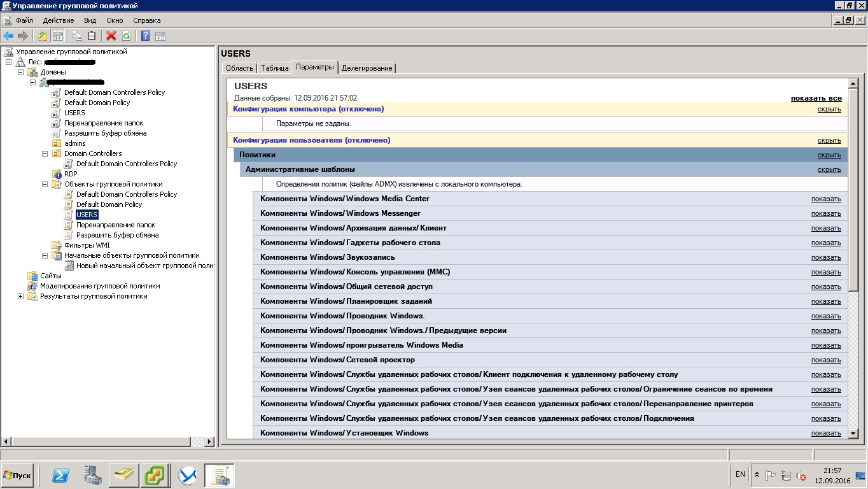The image size is (868, 489).
Task: Open the Справка menu
Action: tap(147, 20)
